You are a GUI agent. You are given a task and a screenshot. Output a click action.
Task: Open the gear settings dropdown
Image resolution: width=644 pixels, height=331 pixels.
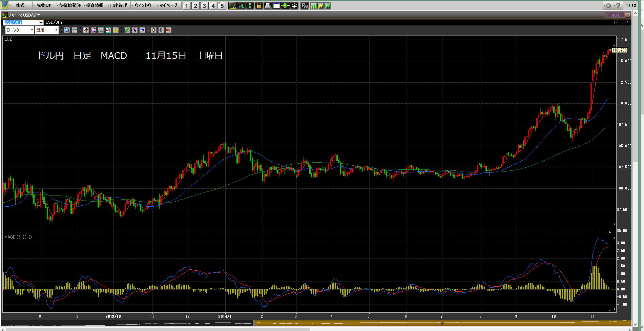pyautogui.click(x=608, y=5)
